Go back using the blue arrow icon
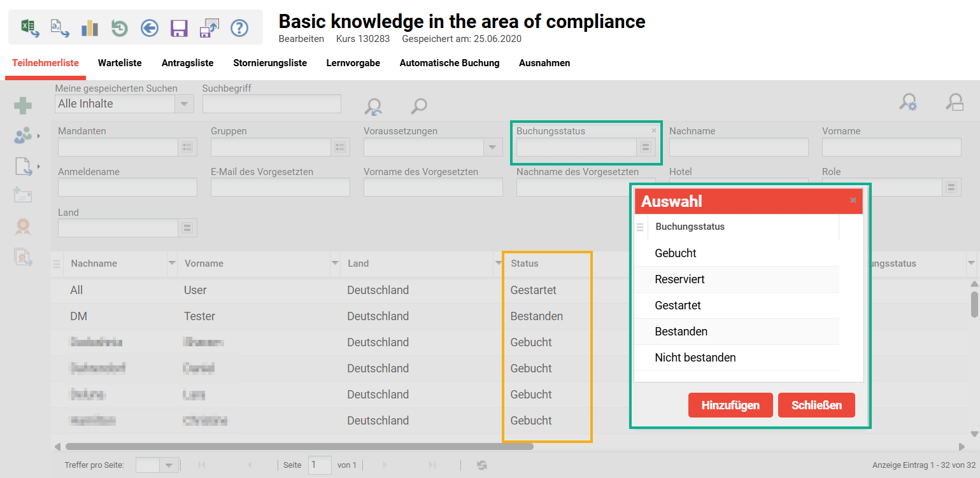 coord(149,27)
